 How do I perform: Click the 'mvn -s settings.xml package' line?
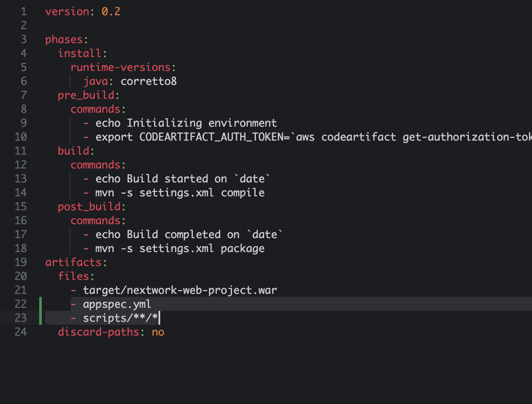point(180,249)
